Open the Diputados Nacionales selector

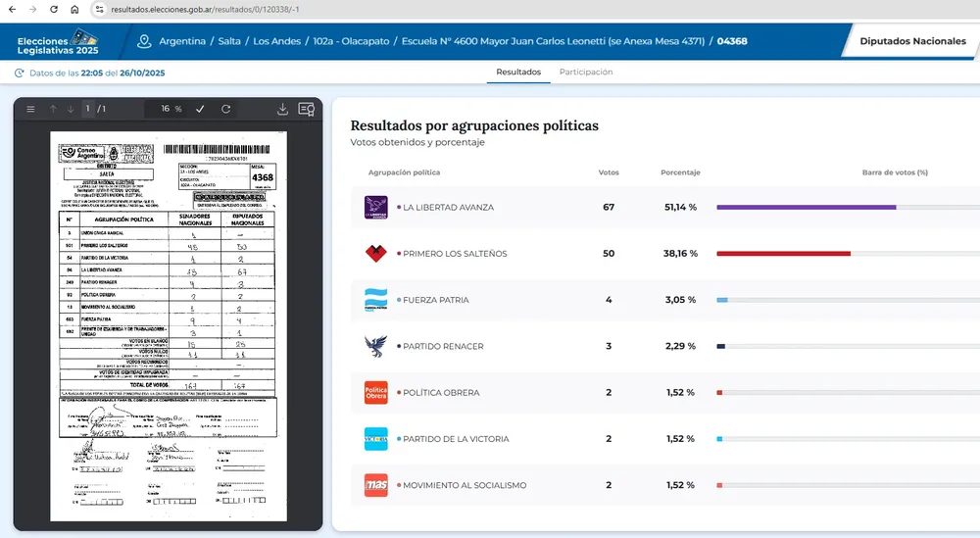pos(911,41)
